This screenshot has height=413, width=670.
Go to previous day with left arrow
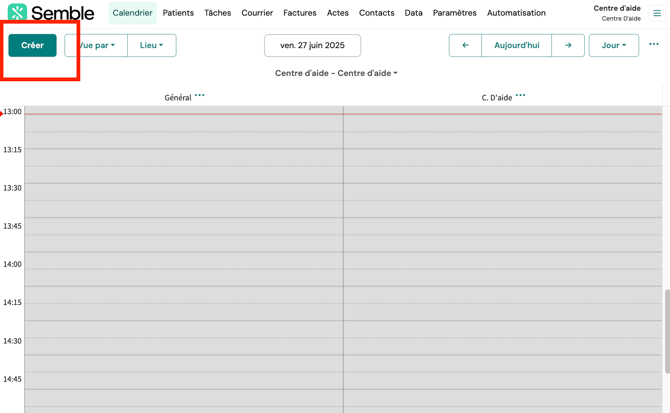(x=465, y=45)
